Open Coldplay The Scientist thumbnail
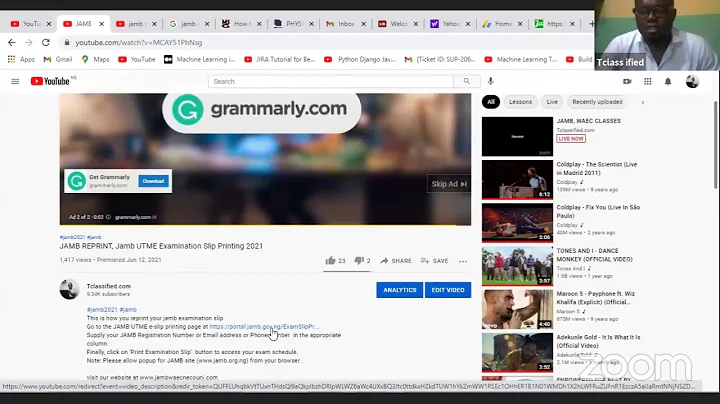 tap(518, 180)
